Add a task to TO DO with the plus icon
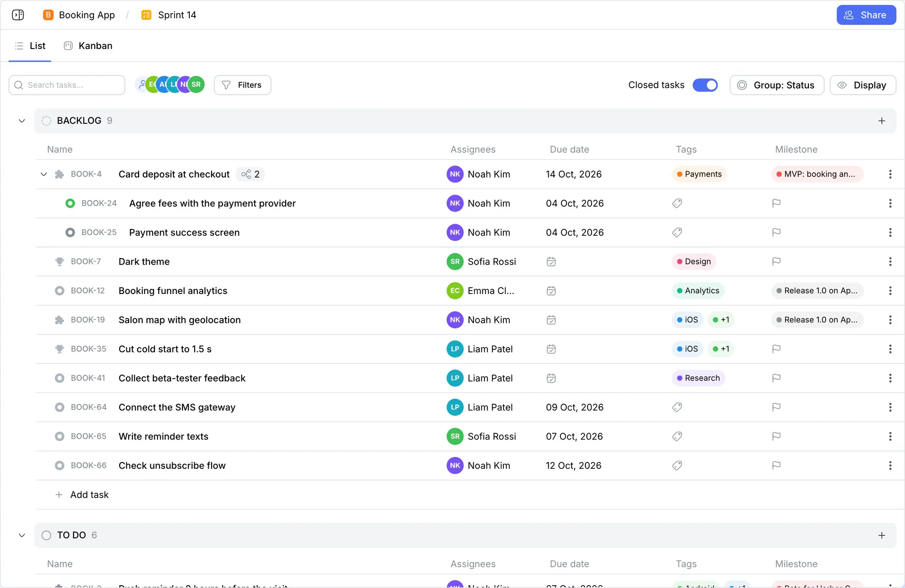The width and height of the screenshot is (905, 588). click(881, 535)
